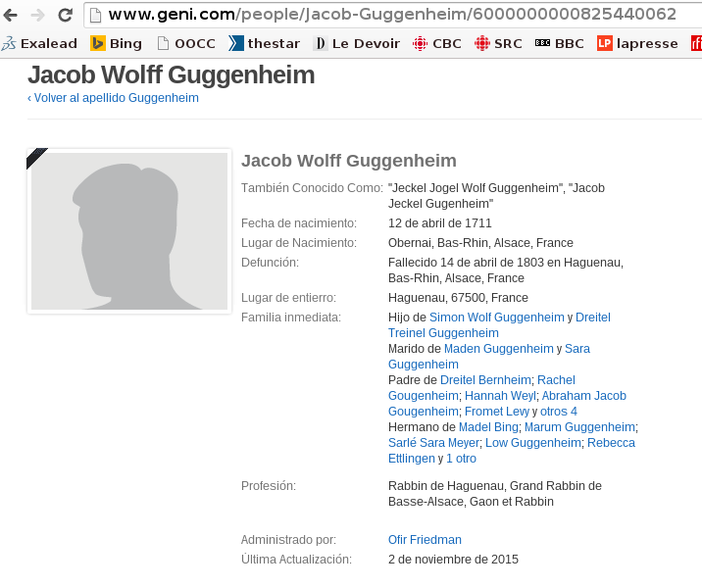Open the thestar bookmark
Screen dimensions: 702x588
point(265,43)
